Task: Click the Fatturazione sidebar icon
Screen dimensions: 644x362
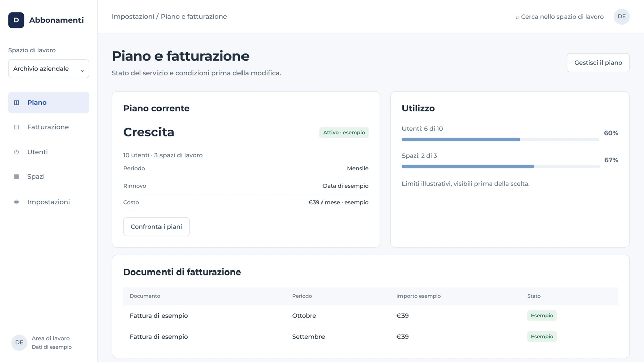Action: point(16,127)
